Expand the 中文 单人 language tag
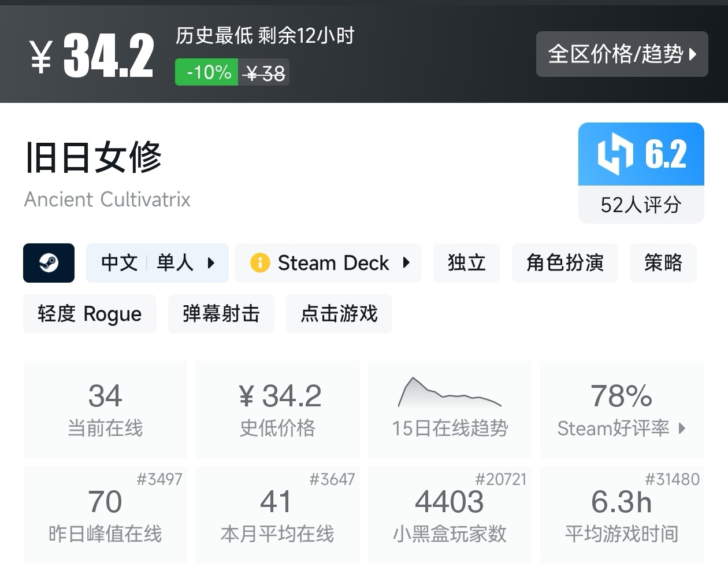The height and width of the screenshot is (574, 728). click(157, 263)
